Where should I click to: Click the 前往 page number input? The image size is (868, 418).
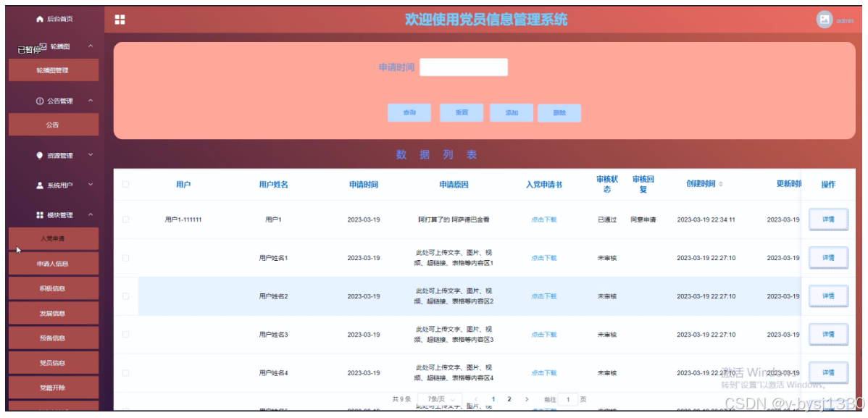pyautogui.click(x=568, y=399)
